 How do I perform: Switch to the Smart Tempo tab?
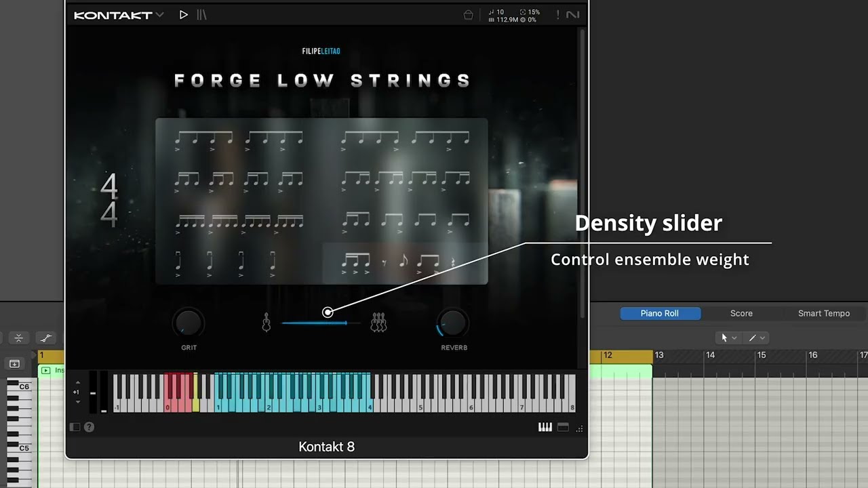tap(824, 313)
